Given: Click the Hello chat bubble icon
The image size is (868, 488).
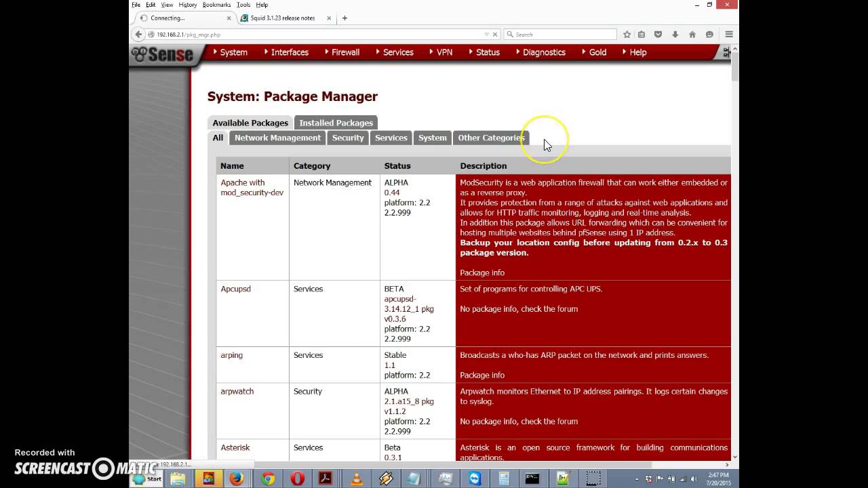Looking at the screenshot, I should (x=709, y=34).
